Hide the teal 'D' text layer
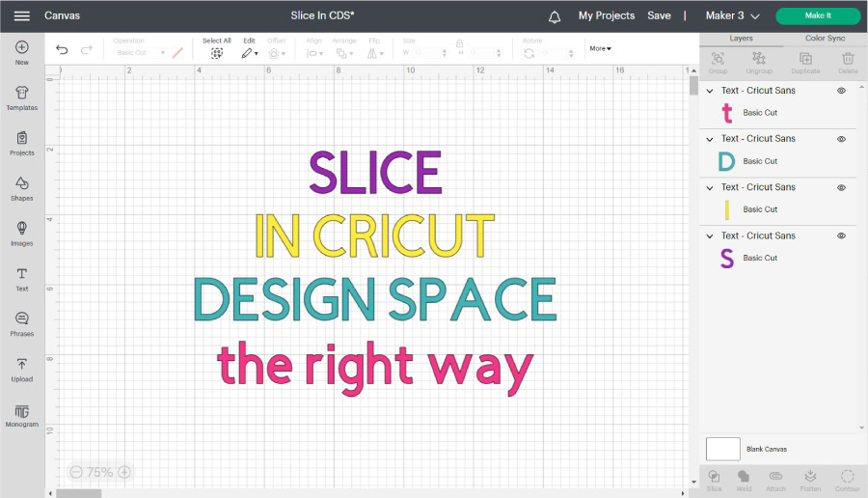Image resolution: width=868 pixels, height=498 pixels. [x=841, y=139]
